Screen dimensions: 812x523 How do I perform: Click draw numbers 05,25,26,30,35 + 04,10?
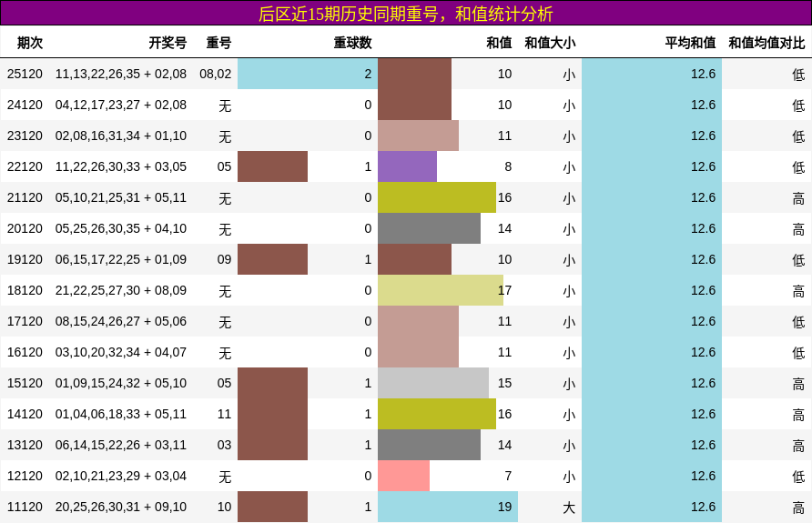(121, 228)
